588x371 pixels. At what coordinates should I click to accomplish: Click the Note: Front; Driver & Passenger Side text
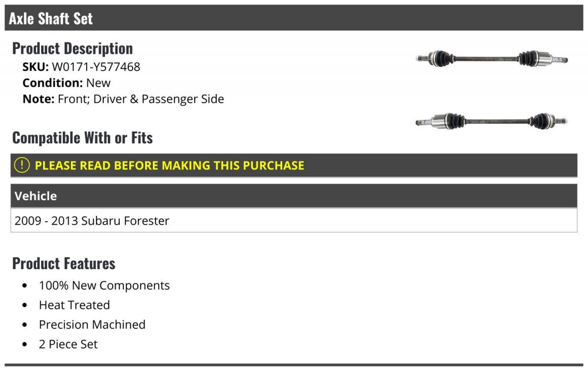[123, 99]
